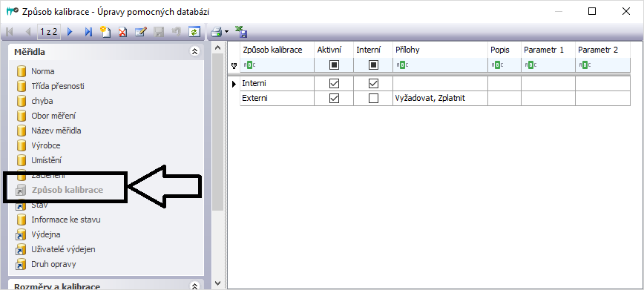The height and width of the screenshot is (290, 644).
Task: Go to the next record
Action: pyautogui.click(x=70, y=32)
